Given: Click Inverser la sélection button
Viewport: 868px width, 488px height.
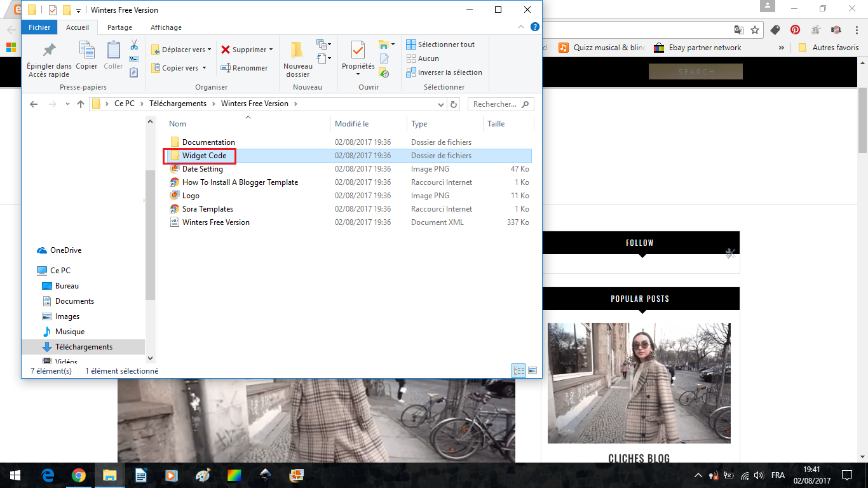Looking at the screenshot, I should click(444, 72).
